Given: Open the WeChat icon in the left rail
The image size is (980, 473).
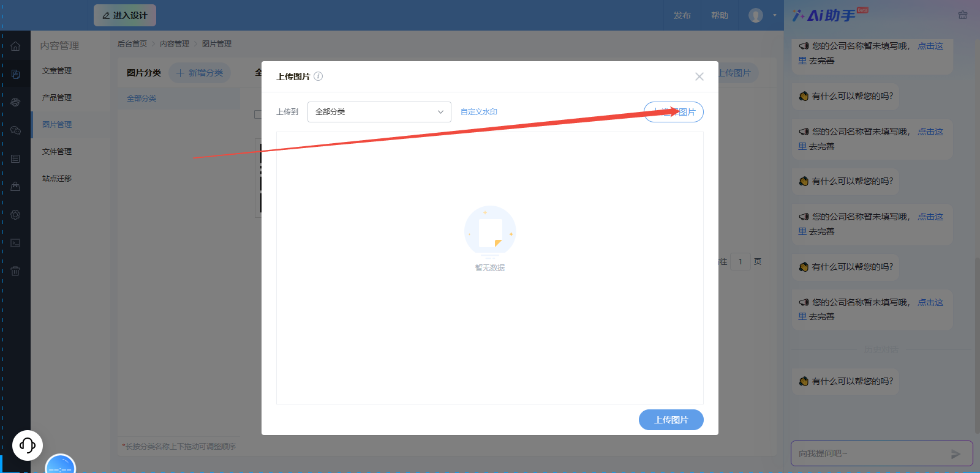Looking at the screenshot, I should 15,130.
